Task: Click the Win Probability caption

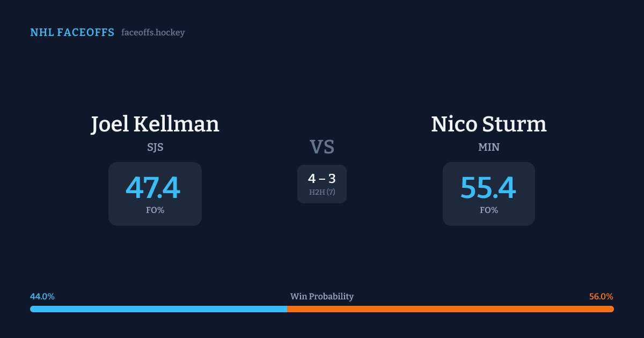Action: coord(322,297)
